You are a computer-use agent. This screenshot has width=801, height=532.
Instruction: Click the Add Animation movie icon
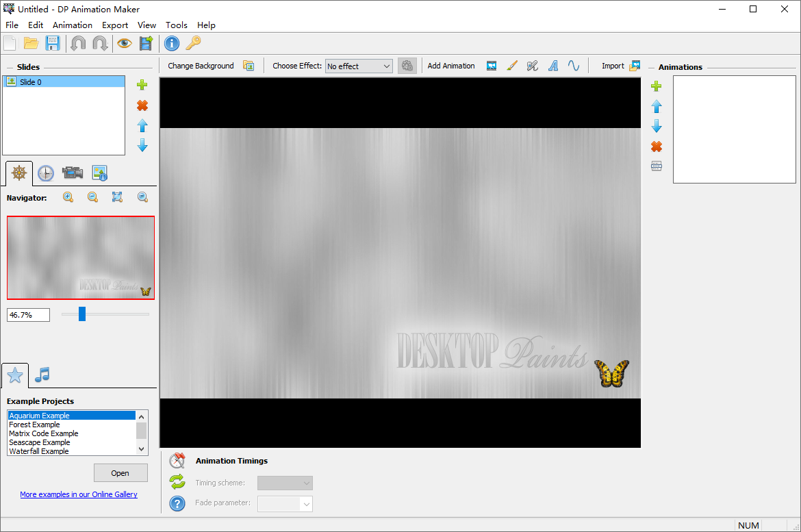coord(492,65)
